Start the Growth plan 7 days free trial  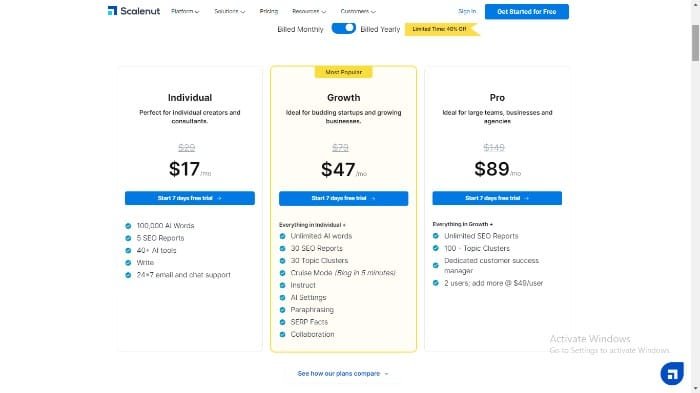pyautogui.click(x=343, y=198)
